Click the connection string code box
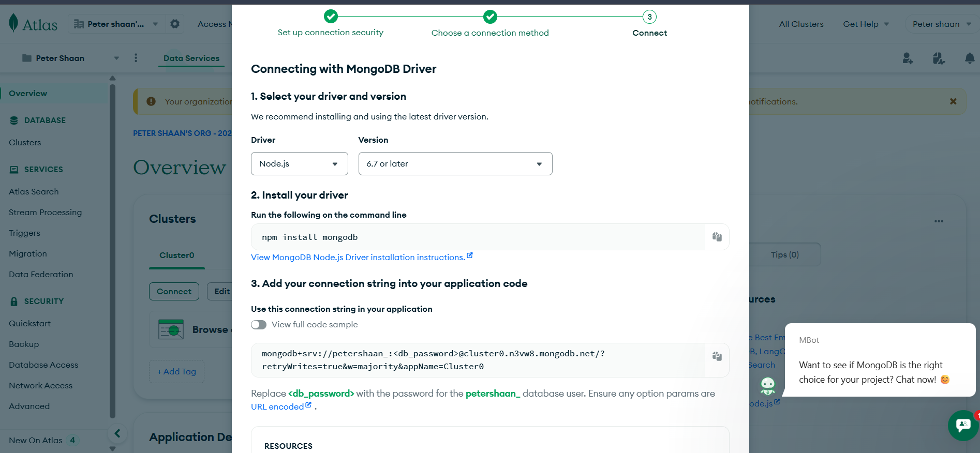 [478, 360]
